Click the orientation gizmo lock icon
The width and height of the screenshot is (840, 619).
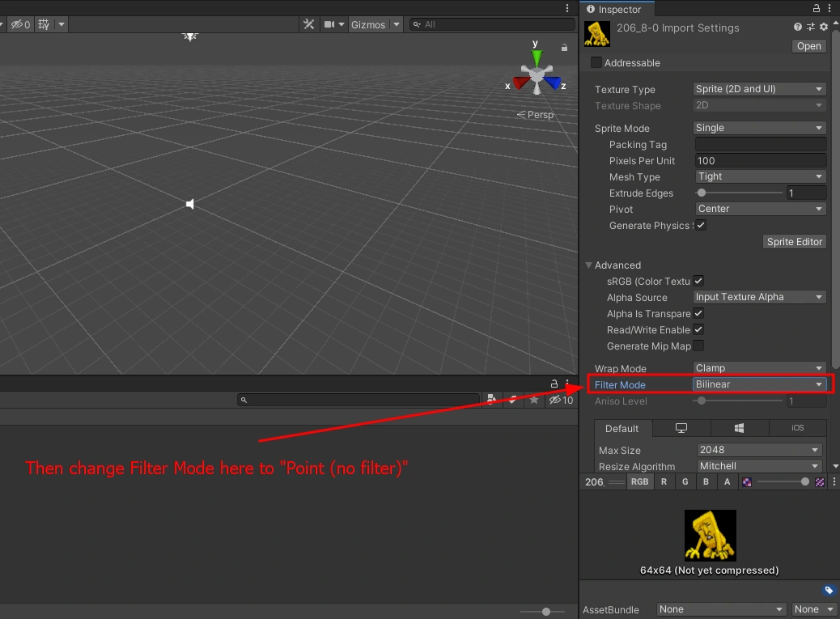(x=564, y=48)
